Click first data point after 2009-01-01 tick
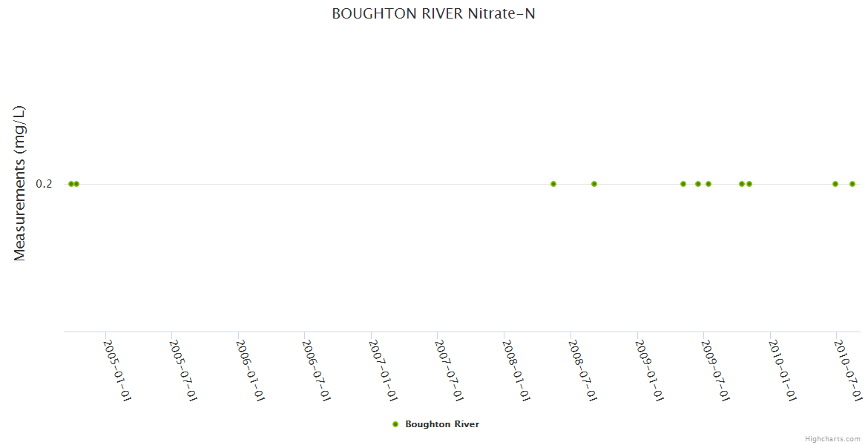Image resolution: width=868 pixels, height=445 pixels. click(683, 184)
